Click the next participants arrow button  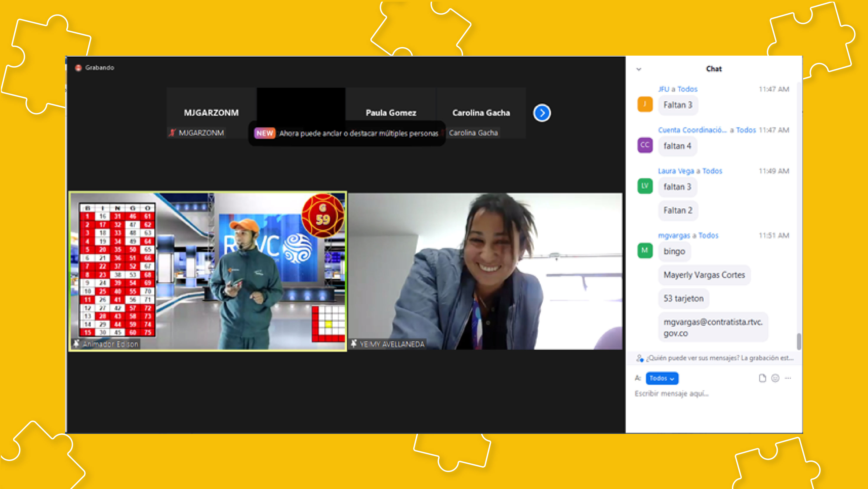(542, 113)
